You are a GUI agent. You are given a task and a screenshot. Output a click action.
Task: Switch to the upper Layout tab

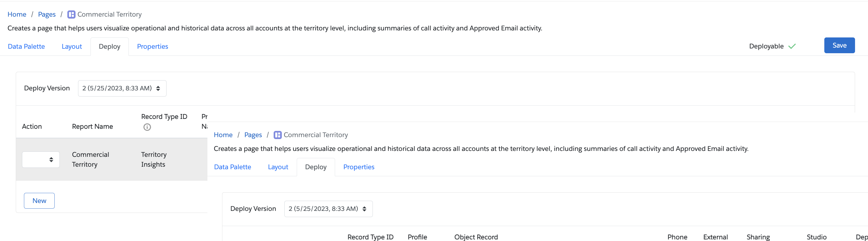tap(72, 46)
